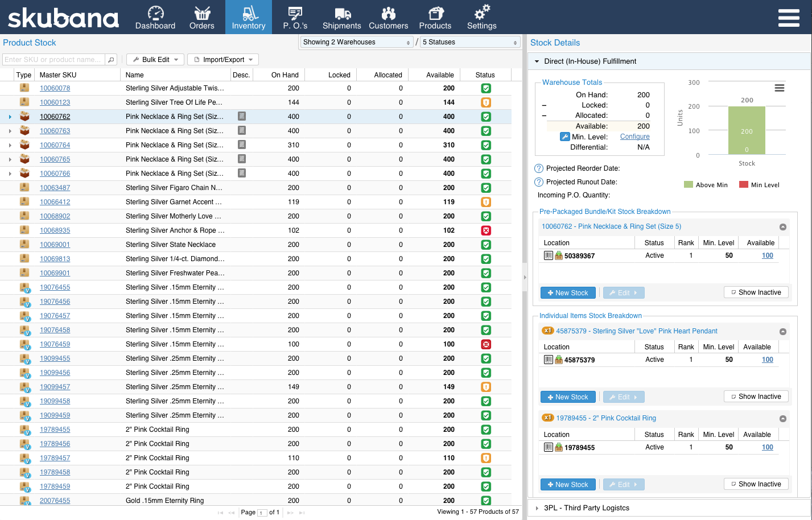Toggle Show Inactive in the Pre-Packaged Bundle breakdown
812x520 pixels.
point(756,292)
